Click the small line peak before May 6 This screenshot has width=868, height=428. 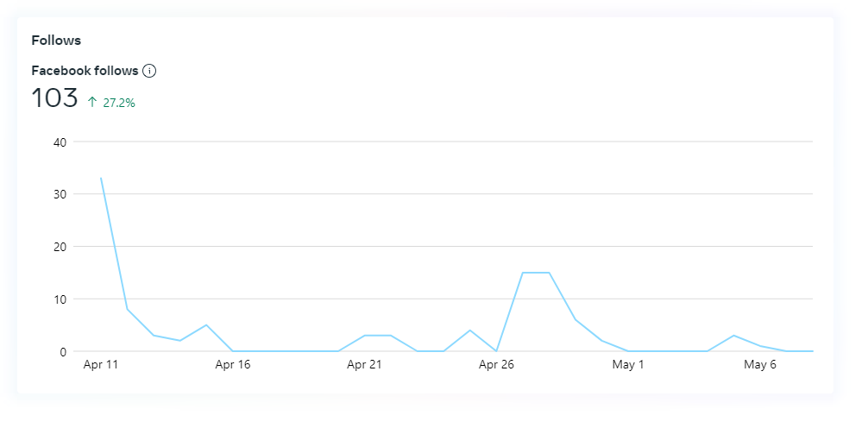coord(733,336)
